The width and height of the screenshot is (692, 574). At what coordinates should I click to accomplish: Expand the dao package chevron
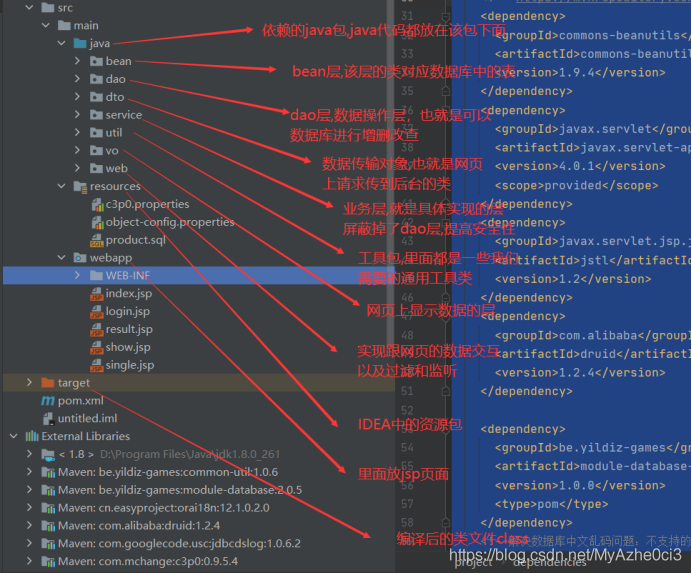(x=77, y=79)
